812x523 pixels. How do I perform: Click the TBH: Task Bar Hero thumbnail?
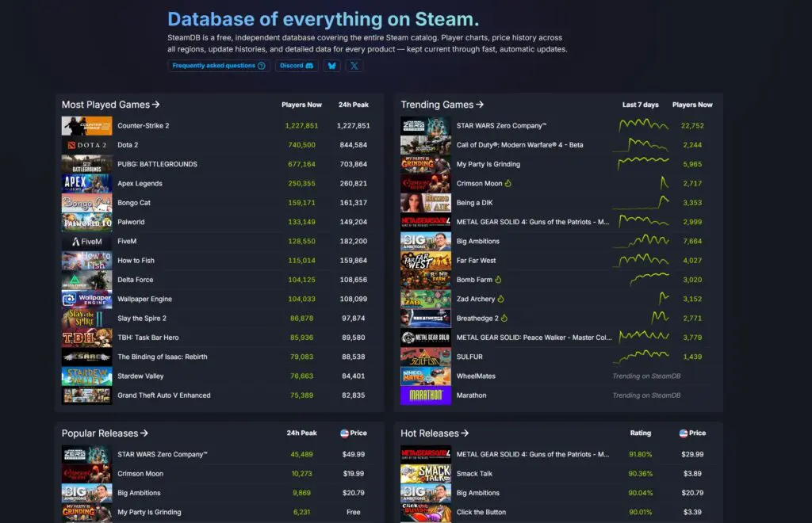[86, 338]
